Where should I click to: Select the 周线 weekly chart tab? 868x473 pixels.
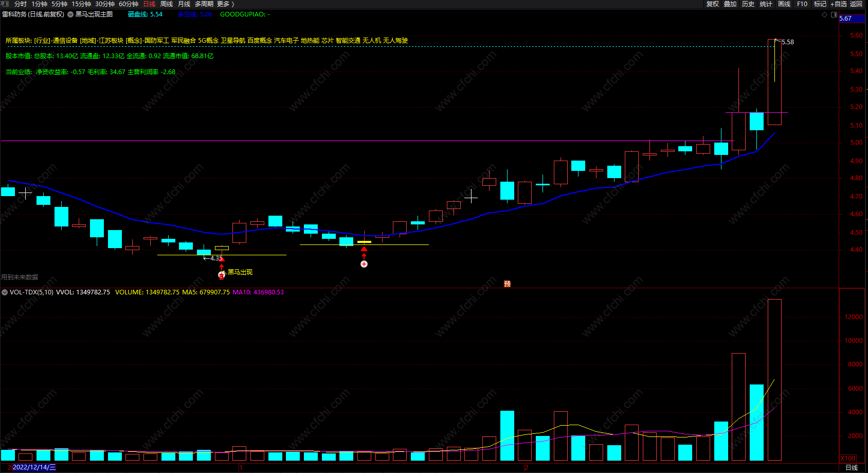tap(167, 4)
